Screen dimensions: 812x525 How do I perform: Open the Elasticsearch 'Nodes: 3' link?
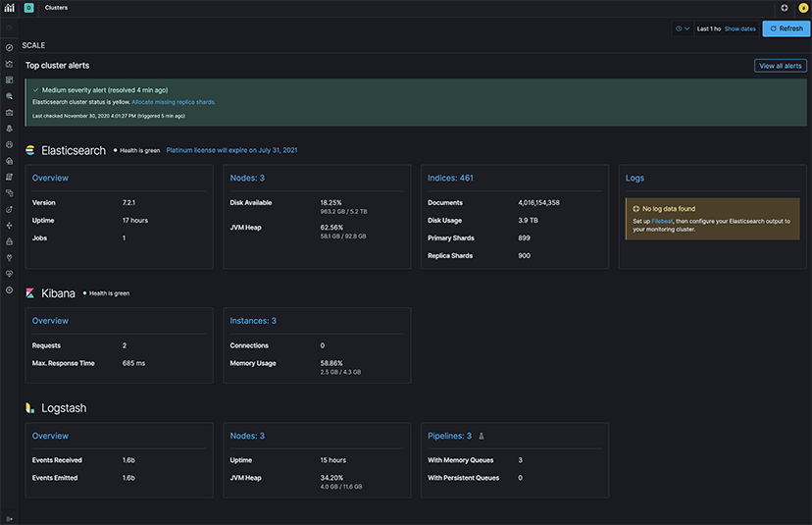(247, 178)
